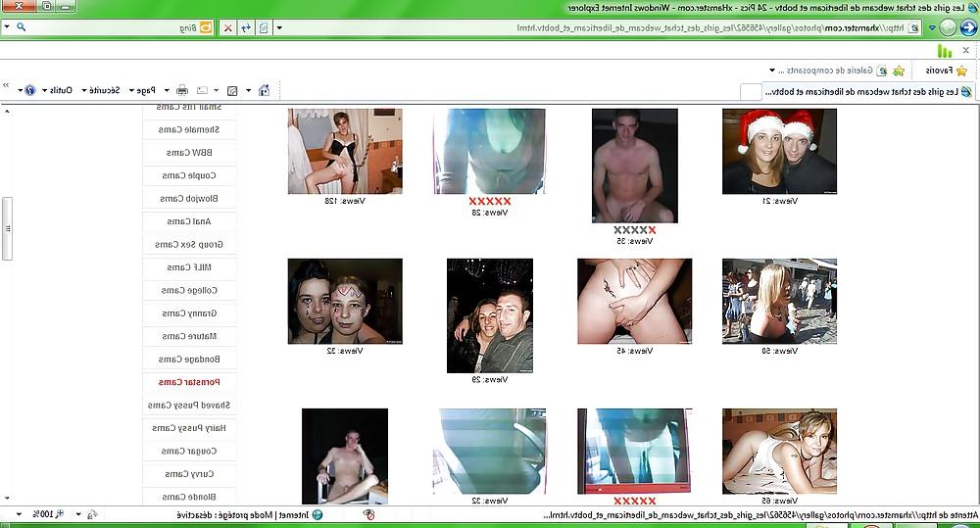The height and width of the screenshot is (528, 980).
Task: Click the green bars toolbar icon
Action: pyautogui.click(x=944, y=51)
